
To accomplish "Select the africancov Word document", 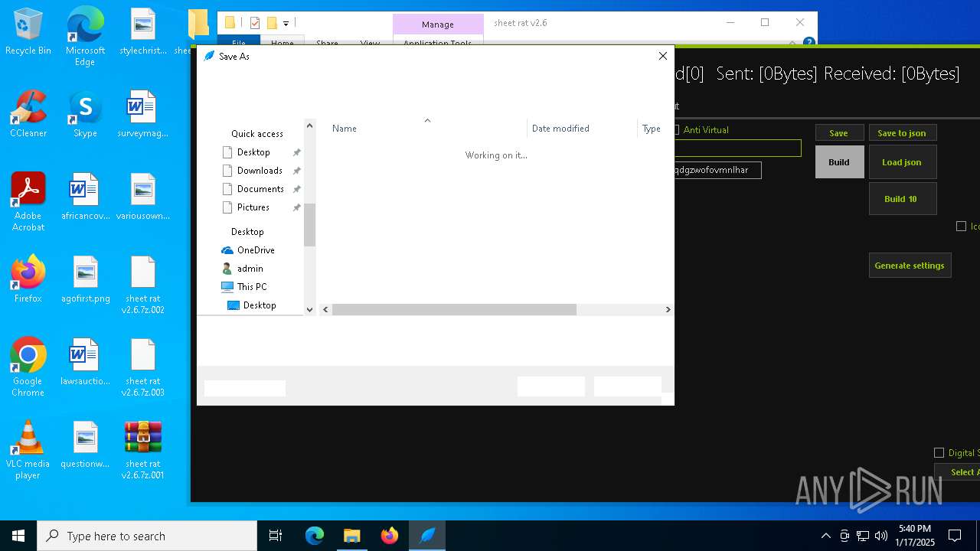I will pyautogui.click(x=85, y=197).
